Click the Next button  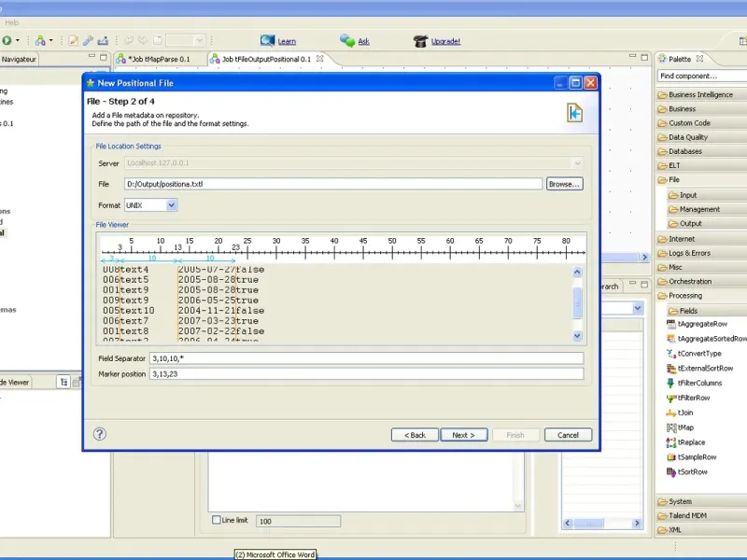point(464,435)
